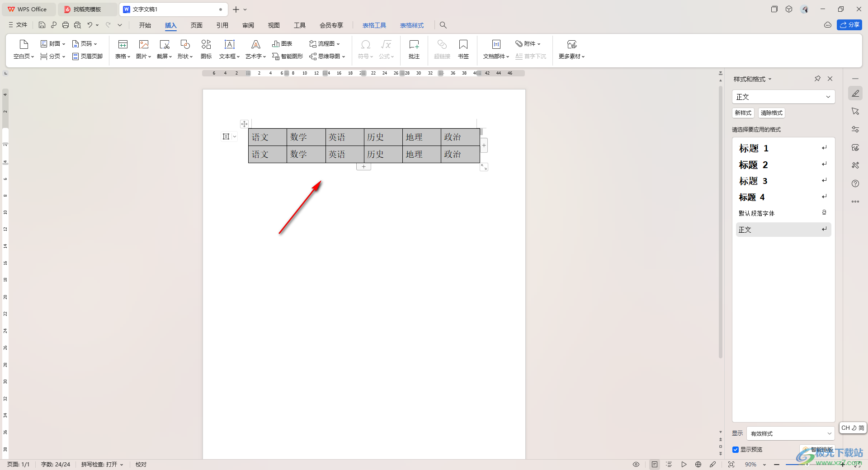Click the table move handle icon
This screenshot has width=868, height=470.
tap(244, 124)
